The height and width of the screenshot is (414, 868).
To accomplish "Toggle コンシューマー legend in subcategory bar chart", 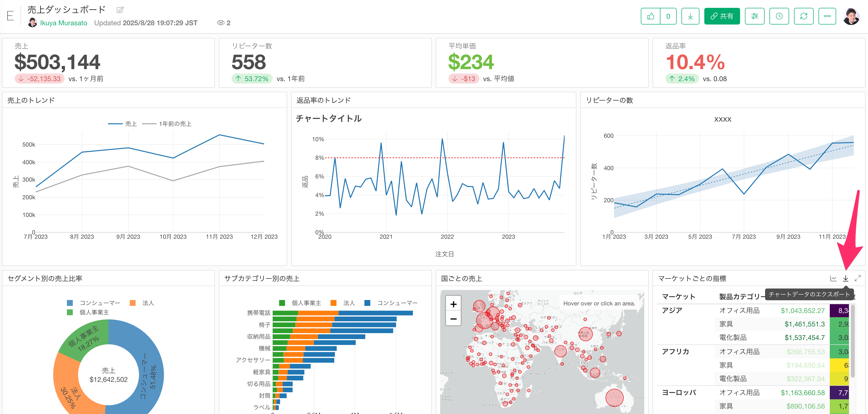I will pyautogui.click(x=391, y=303).
